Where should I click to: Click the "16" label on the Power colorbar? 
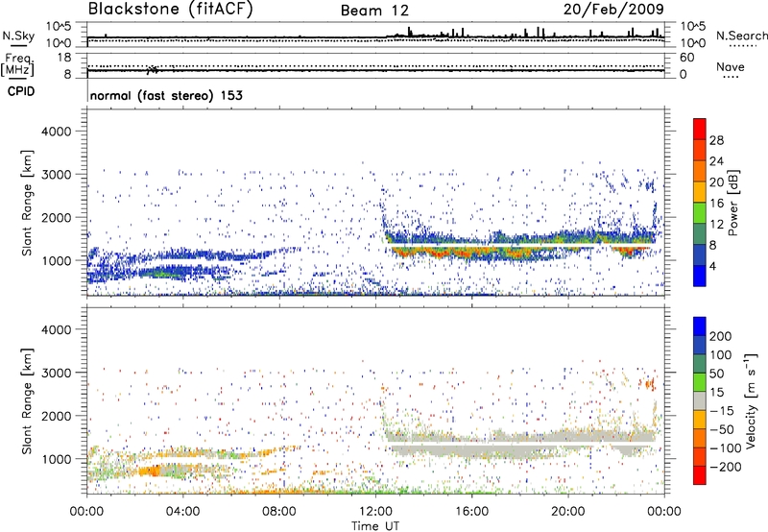click(x=716, y=204)
